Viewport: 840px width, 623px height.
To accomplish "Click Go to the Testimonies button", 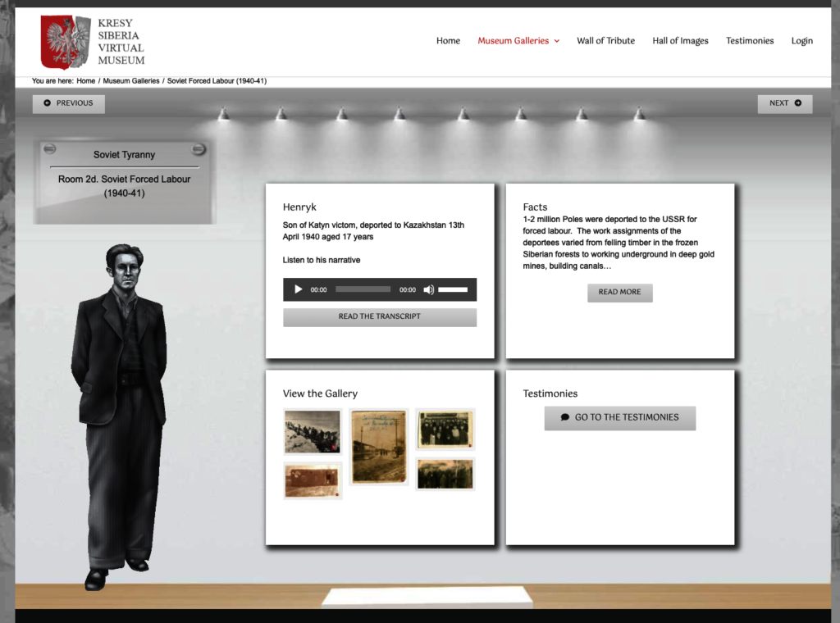I will 619,418.
